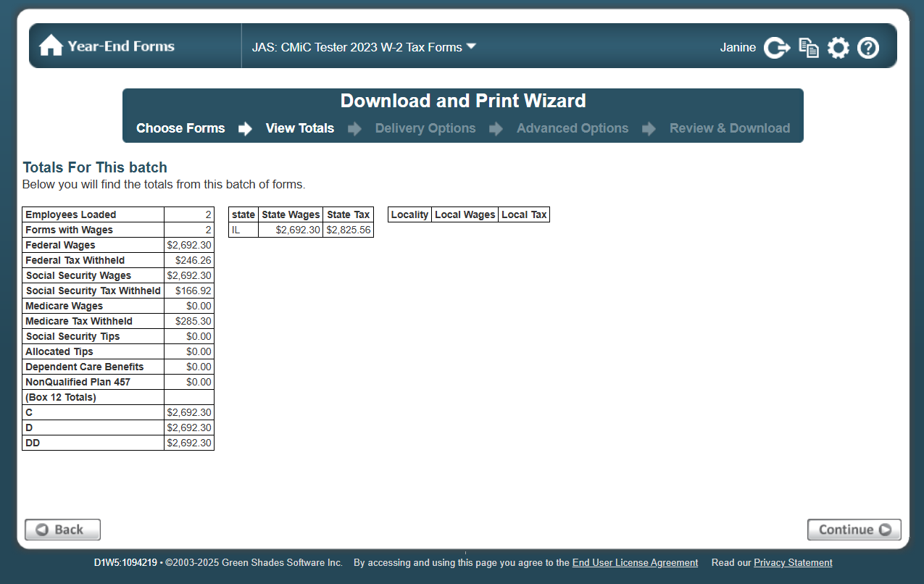This screenshot has height=584, width=924.
Task: Select the View Totals wizard step
Action: (300, 128)
